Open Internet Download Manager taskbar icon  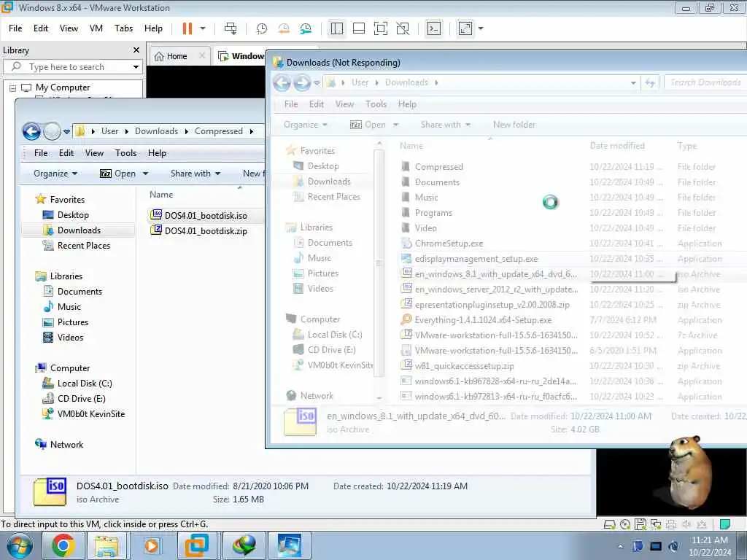tap(244, 545)
